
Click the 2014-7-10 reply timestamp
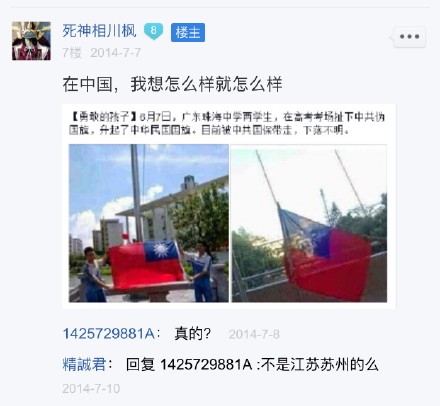click(x=91, y=389)
